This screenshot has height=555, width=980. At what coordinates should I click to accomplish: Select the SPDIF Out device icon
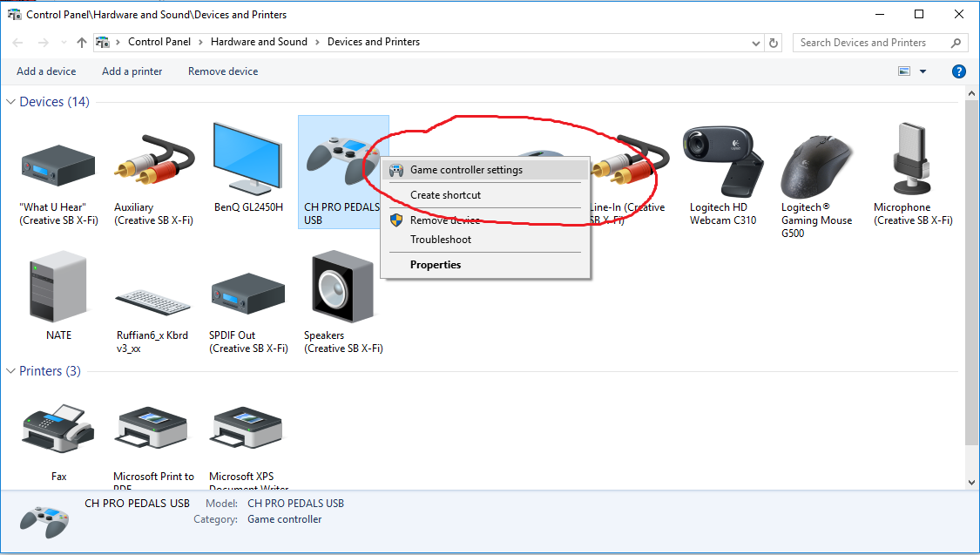point(248,293)
